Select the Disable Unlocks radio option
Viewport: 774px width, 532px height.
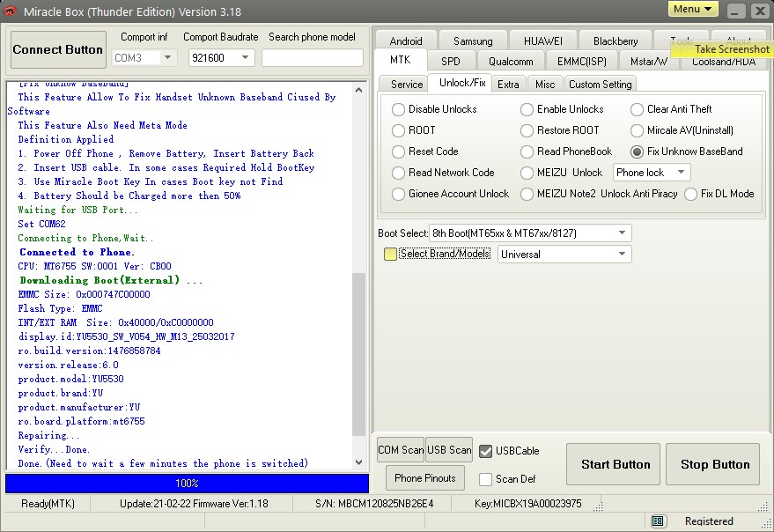398,109
